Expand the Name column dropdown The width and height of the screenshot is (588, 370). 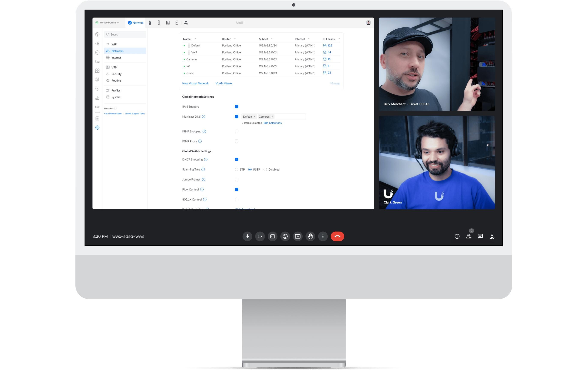click(195, 39)
